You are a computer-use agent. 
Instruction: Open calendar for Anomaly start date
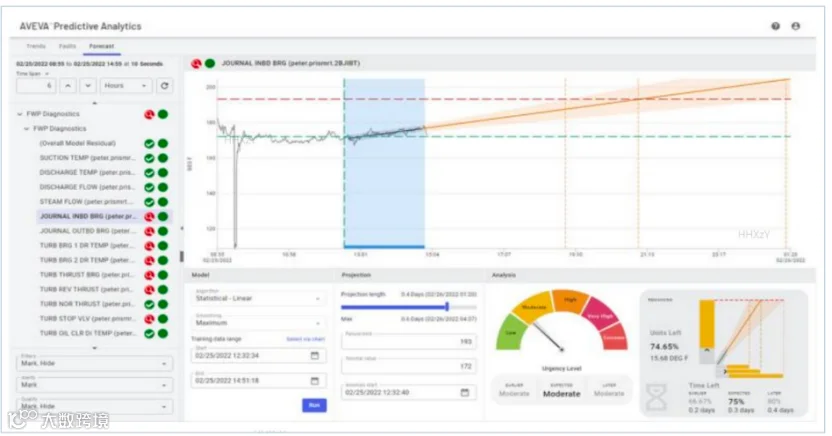pyautogui.click(x=465, y=392)
